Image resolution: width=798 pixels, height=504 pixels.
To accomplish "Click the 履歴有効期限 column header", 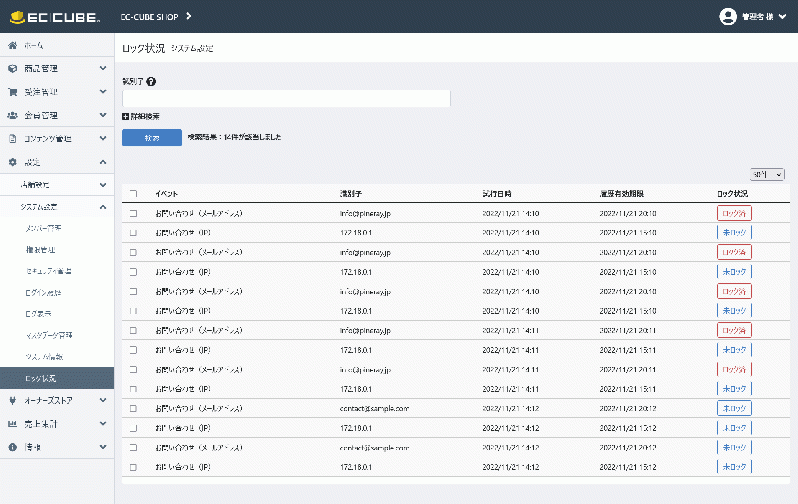I will [x=621, y=193].
